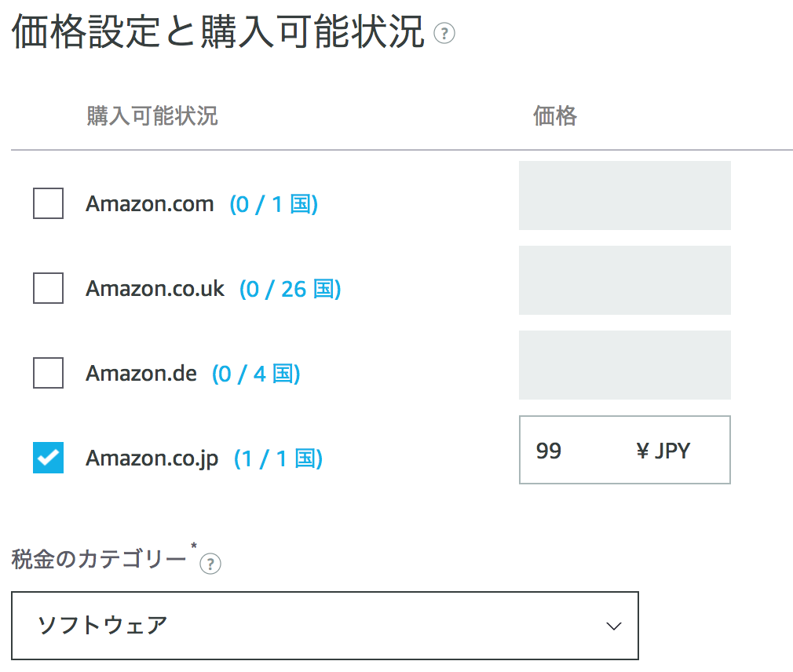
Task: Check the Amazon.de availability checkbox
Action: point(48,374)
